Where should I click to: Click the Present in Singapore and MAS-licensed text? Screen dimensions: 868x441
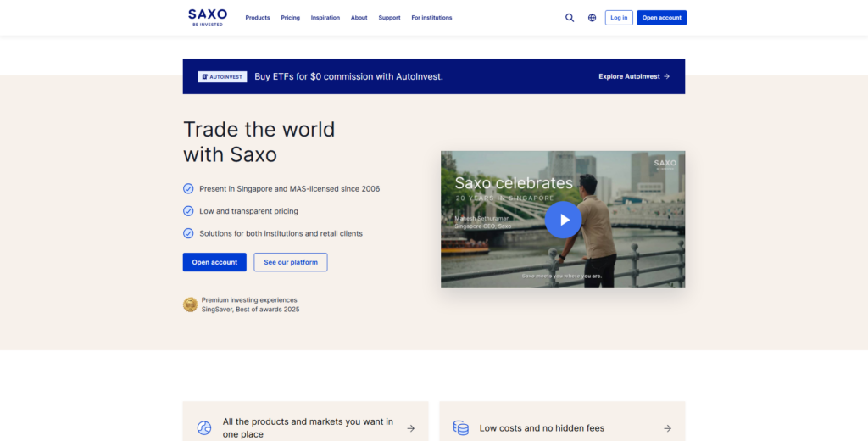coord(290,189)
